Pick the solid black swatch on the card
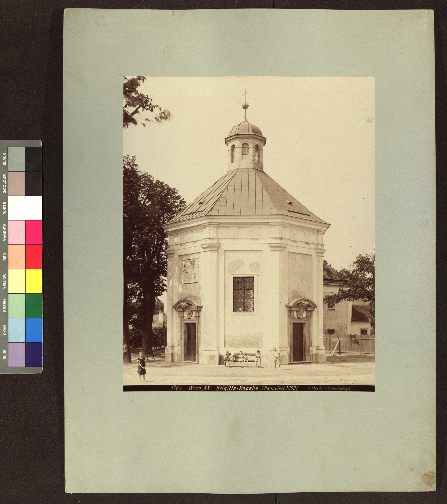447x504 pixels. (x=34, y=159)
